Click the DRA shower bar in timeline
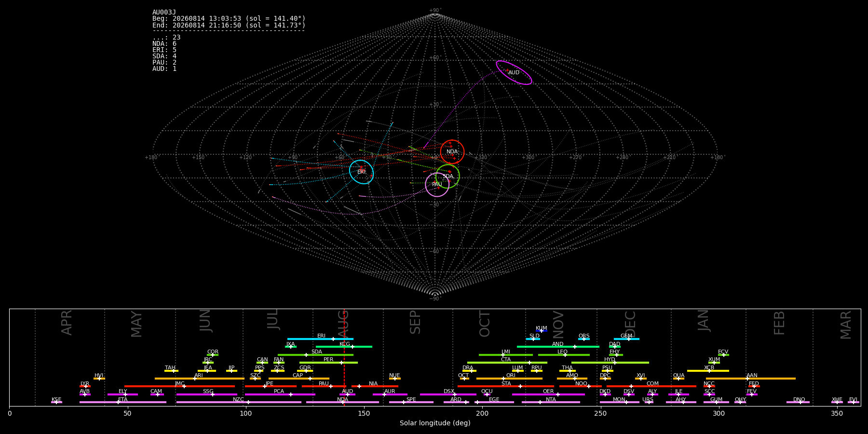This screenshot has height=434, width=868. point(469,370)
